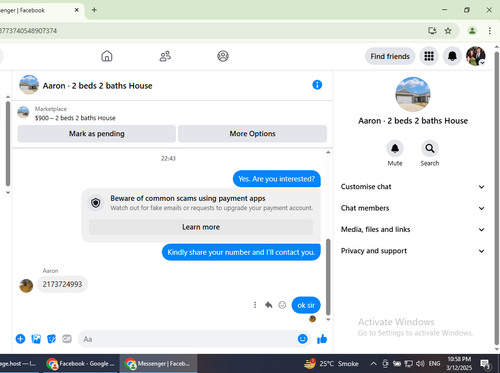500x373 pixels.
Task: Click 'Yes. Are you interested?' message
Action: [277, 179]
